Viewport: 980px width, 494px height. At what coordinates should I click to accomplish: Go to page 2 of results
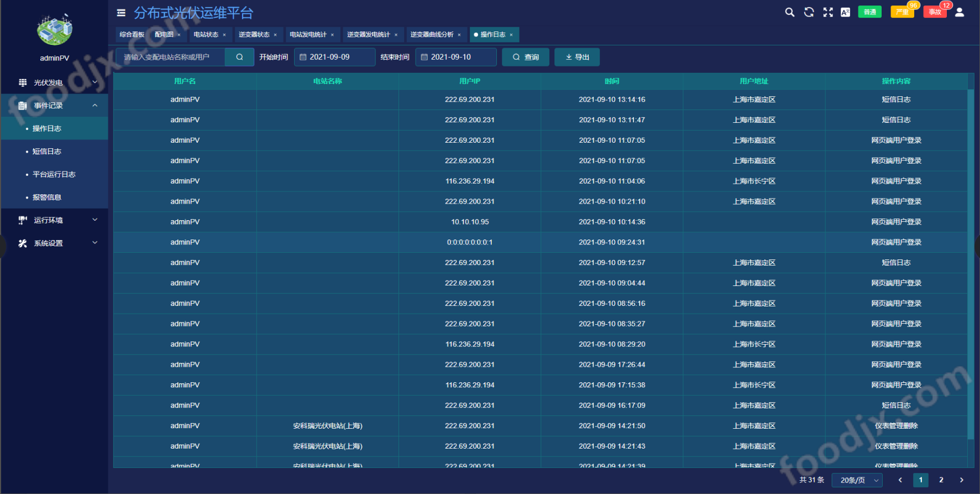941,480
